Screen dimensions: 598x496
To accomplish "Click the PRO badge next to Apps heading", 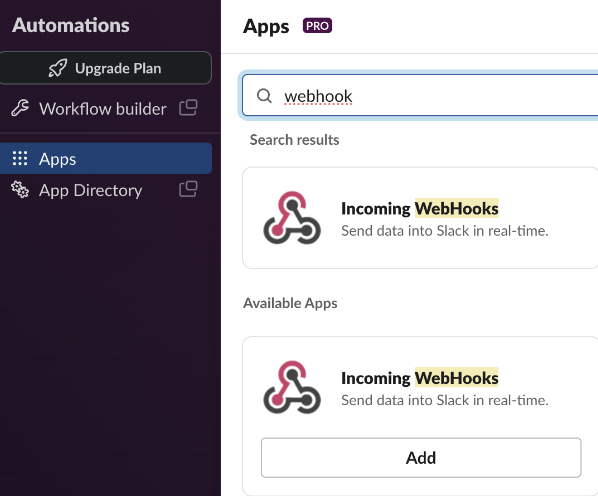I will pos(317,26).
